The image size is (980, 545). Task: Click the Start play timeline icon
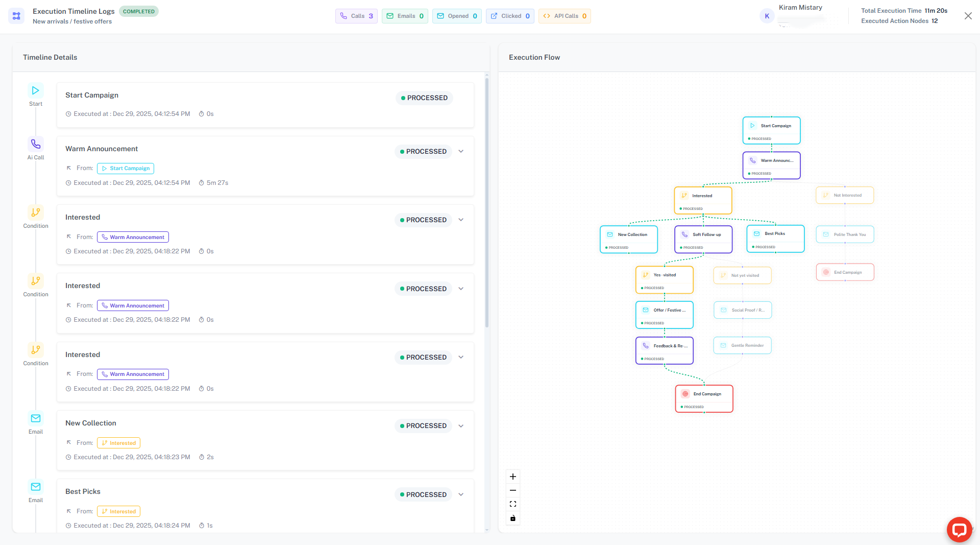36,90
